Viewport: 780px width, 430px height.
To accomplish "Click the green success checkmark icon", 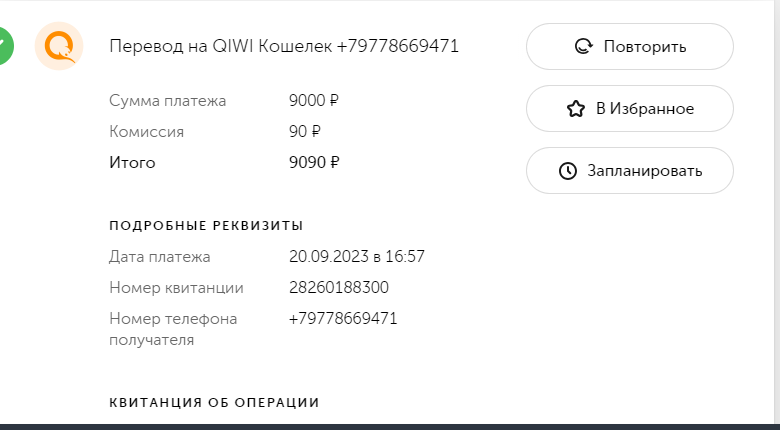I will pos(4,46).
